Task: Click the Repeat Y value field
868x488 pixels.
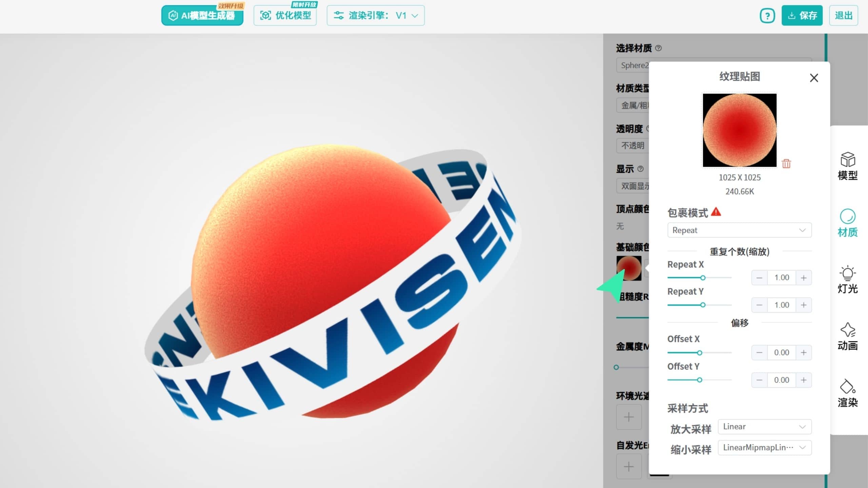Action: [x=782, y=305]
